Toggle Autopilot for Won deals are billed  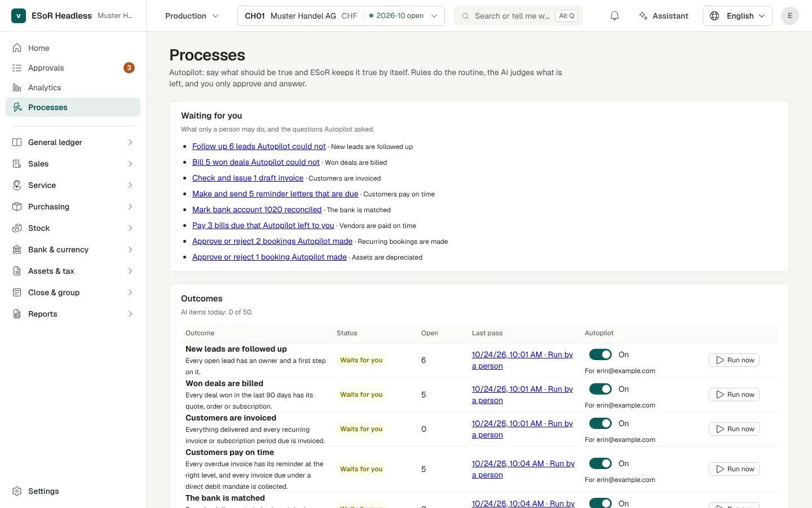coord(601,389)
